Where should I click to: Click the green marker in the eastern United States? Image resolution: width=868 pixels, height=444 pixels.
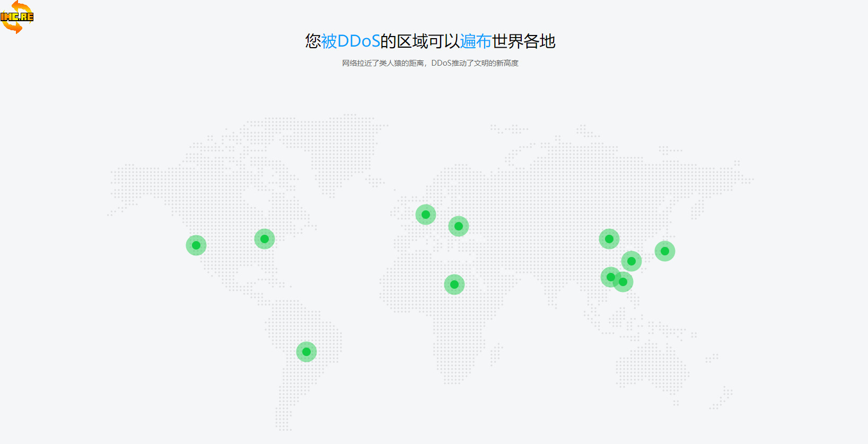point(265,239)
